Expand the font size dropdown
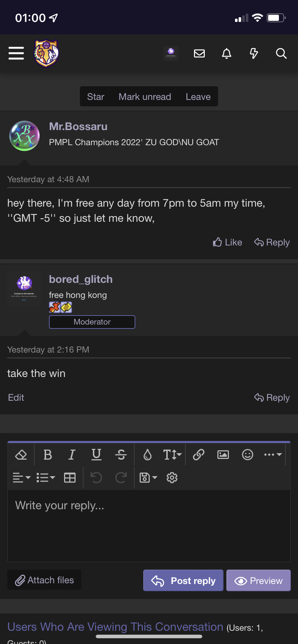The width and height of the screenshot is (298, 644). coord(172,455)
